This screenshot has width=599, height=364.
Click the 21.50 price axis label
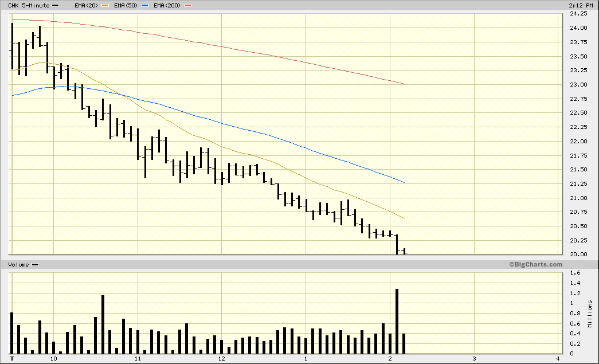click(578, 170)
